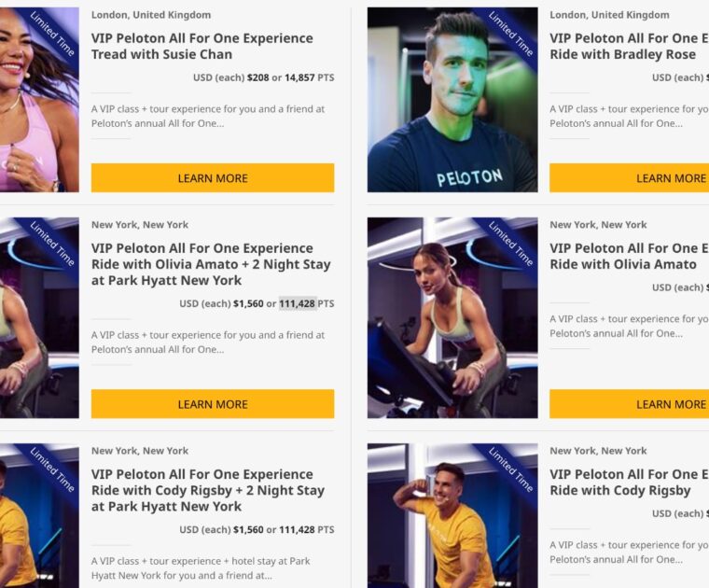
Task: Open 'Ride with Olivia Amato' listing title
Action: pyautogui.click(x=629, y=256)
